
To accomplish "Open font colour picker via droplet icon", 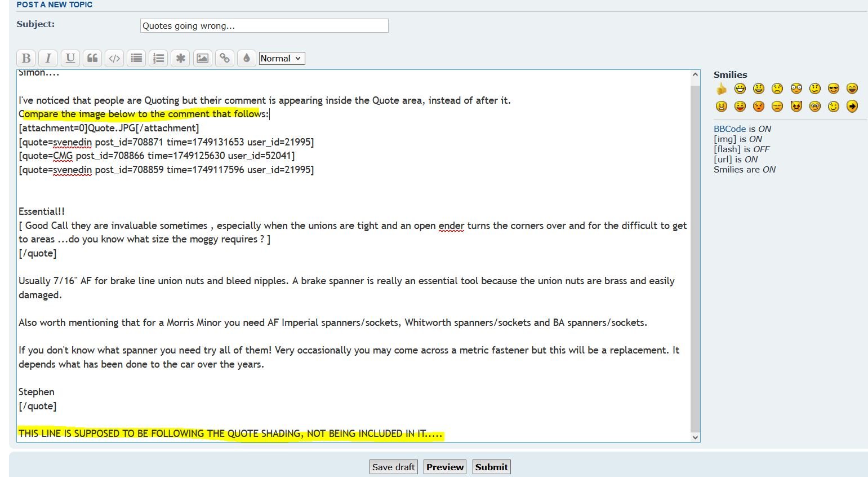I will tap(246, 58).
